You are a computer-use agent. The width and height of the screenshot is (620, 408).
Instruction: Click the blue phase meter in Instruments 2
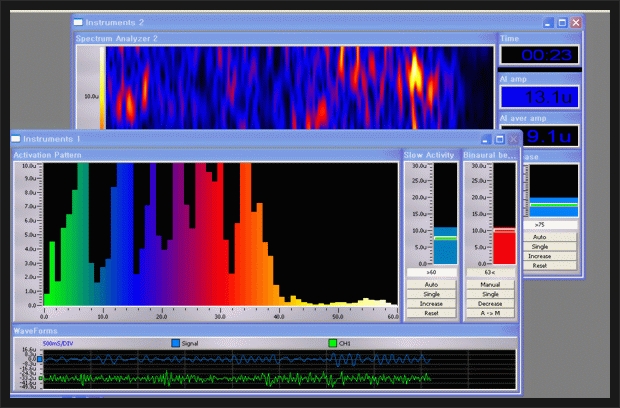coord(554,191)
